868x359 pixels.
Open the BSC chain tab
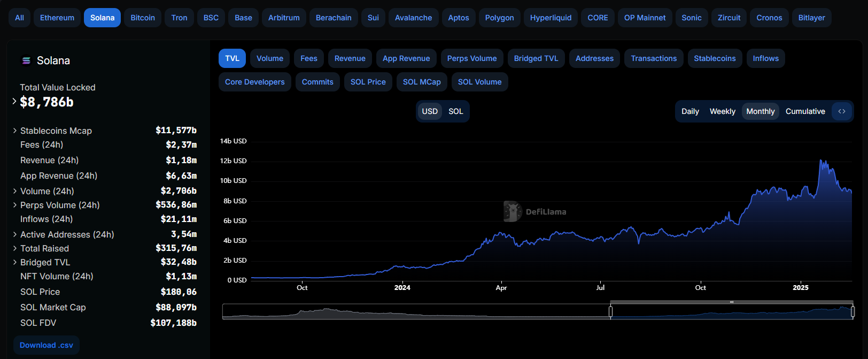pos(211,18)
